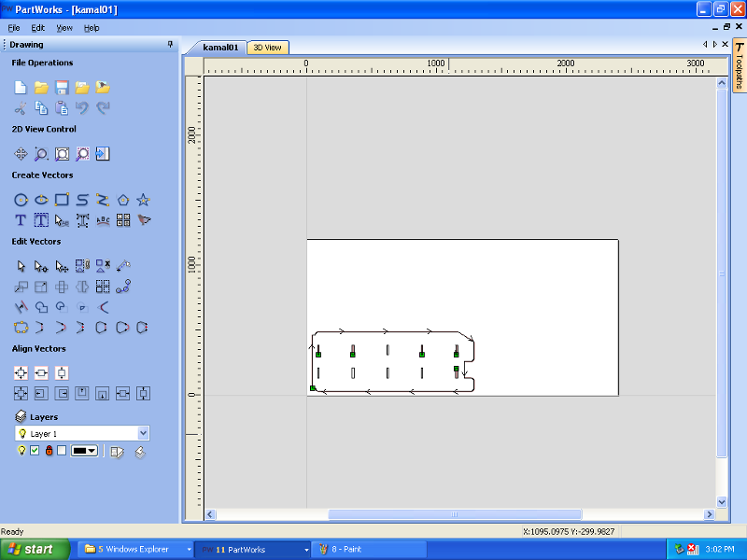Tick the empty checkbox beside the lock icon
Screen dimensions: 747x560
pos(62,450)
